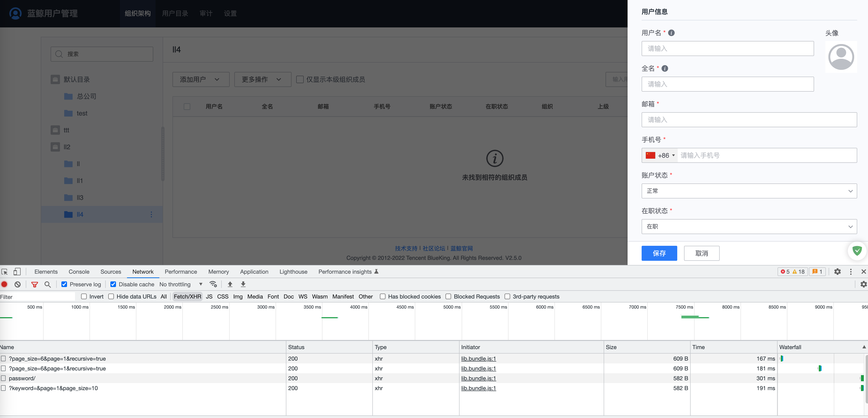Screen dimensions: 868x418
Task: Open network panel settings gear
Action: click(x=863, y=284)
